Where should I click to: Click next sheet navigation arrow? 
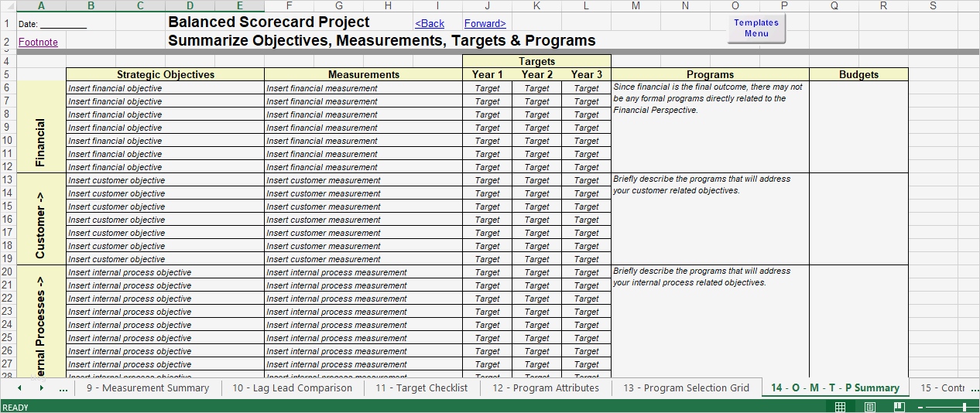[41, 387]
